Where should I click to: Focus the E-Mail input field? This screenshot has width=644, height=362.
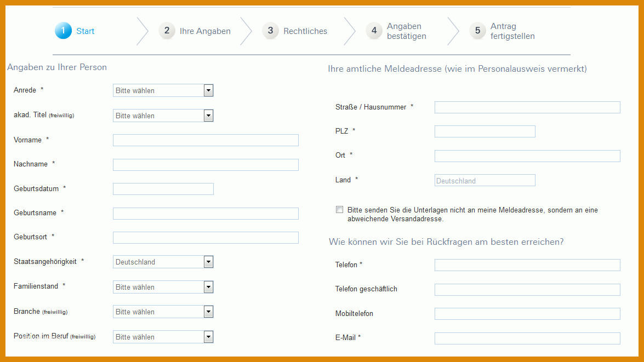tap(527, 338)
